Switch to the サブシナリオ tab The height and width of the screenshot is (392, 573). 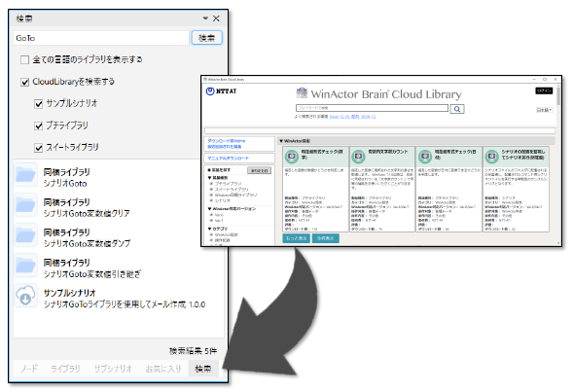tap(113, 369)
